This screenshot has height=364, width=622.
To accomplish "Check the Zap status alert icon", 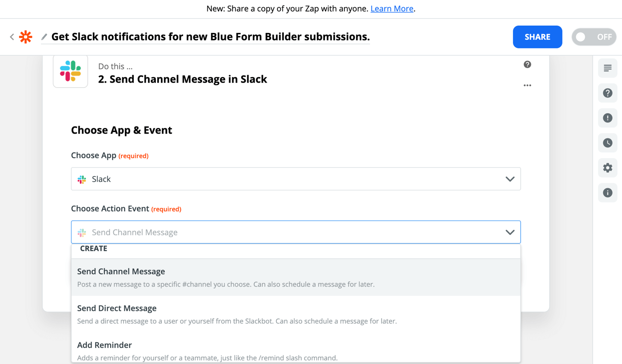I will coord(607,118).
